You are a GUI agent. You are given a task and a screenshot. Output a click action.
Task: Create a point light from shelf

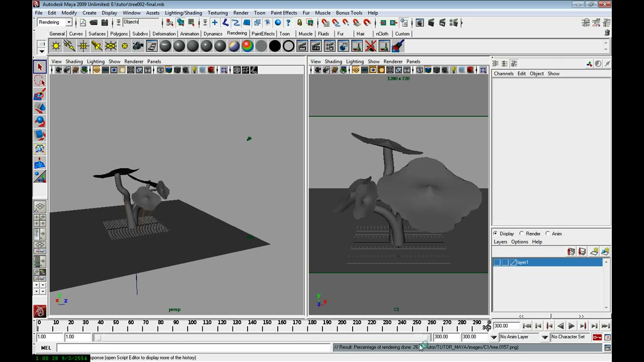83,46
